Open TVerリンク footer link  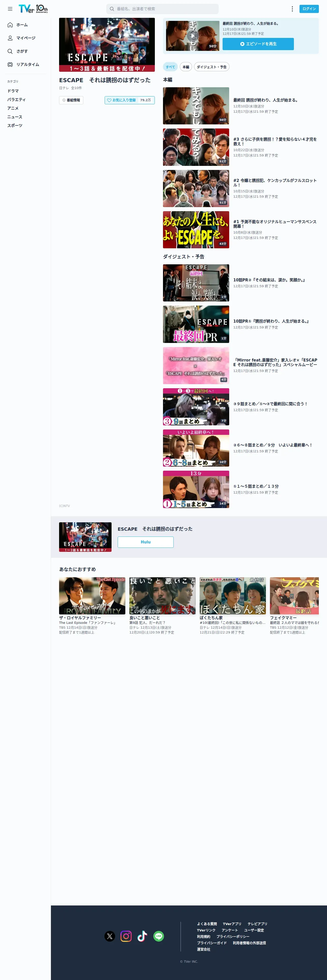pyautogui.click(x=206, y=930)
